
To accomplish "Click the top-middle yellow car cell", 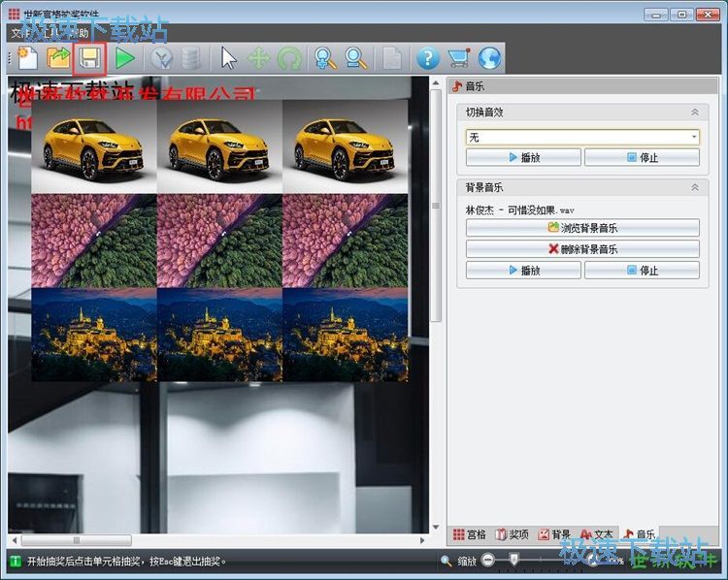I will (219, 146).
